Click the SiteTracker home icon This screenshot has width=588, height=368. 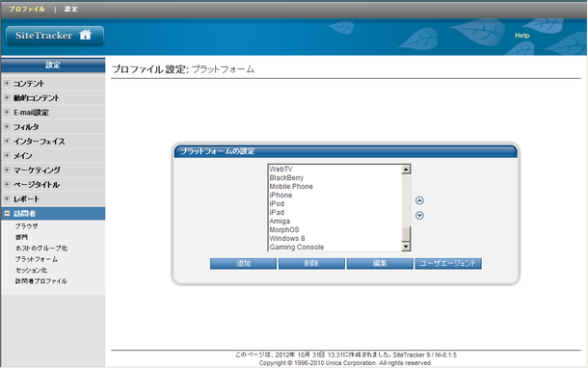click(85, 35)
